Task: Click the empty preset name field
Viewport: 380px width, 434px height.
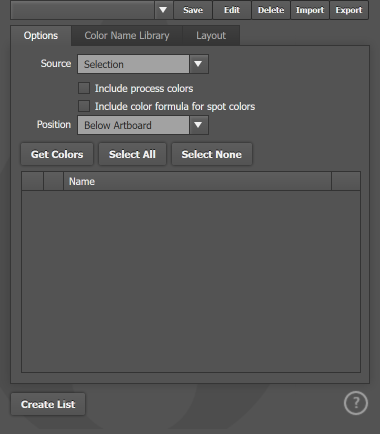Action: (83, 10)
